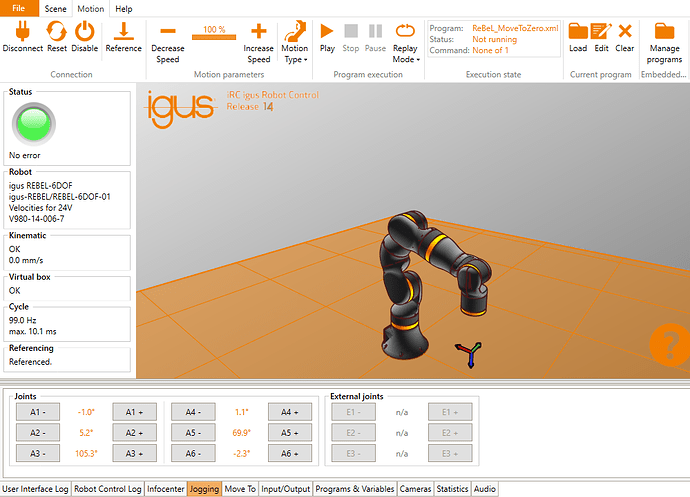The image size is (690, 497).
Task: Open the Replay Mode dropdown
Action: click(x=405, y=42)
